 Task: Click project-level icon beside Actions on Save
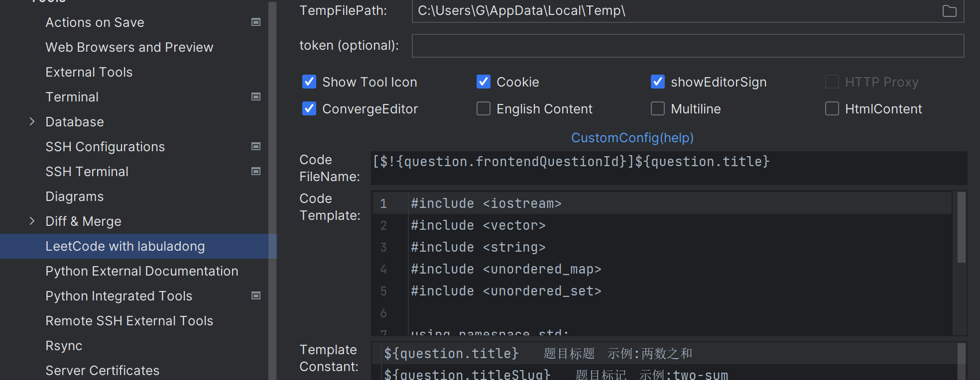[x=256, y=22]
